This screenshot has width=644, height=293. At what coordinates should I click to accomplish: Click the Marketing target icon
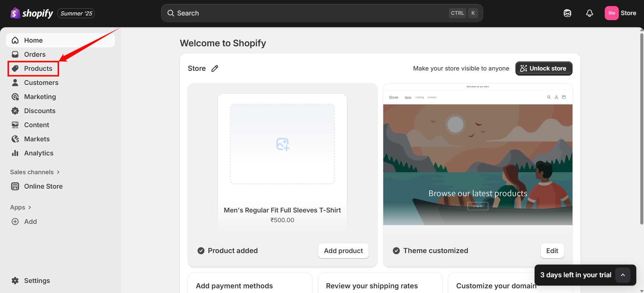(x=15, y=97)
